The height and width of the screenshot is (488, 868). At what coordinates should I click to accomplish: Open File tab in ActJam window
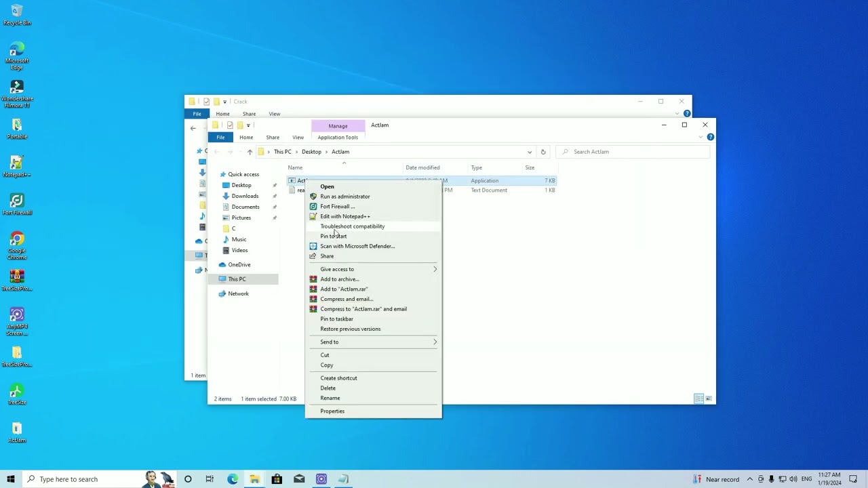click(220, 137)
